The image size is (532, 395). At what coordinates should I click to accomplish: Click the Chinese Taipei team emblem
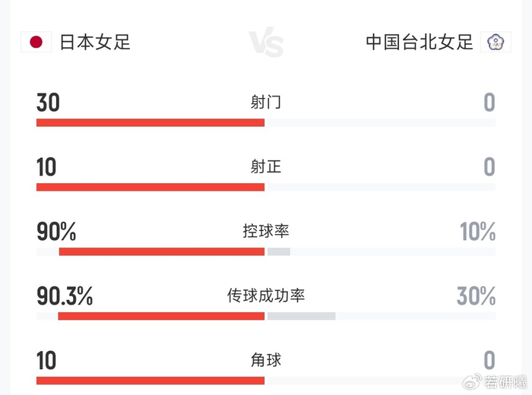[x=495, y=41]
